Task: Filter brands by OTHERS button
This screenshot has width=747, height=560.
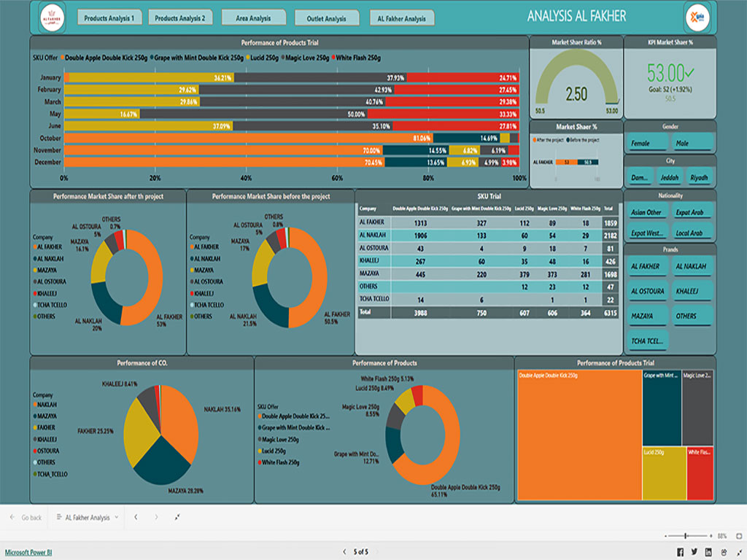Action: coord(692,316)
